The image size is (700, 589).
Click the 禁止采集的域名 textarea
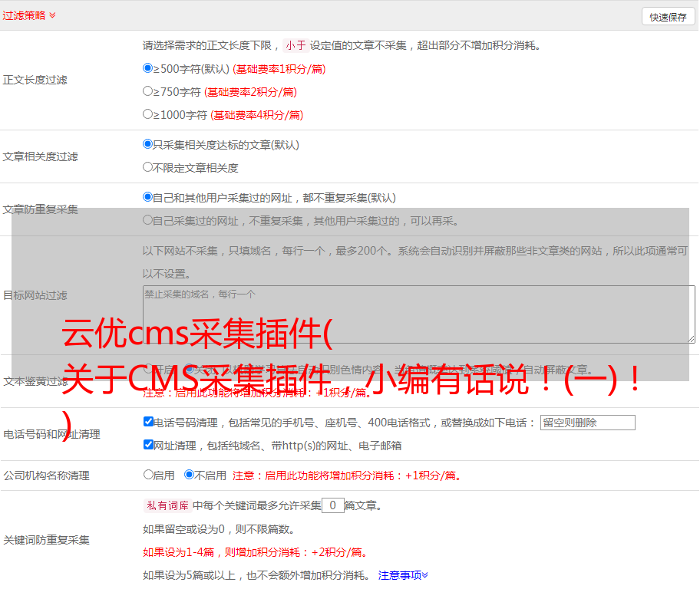tap(419, 314)
